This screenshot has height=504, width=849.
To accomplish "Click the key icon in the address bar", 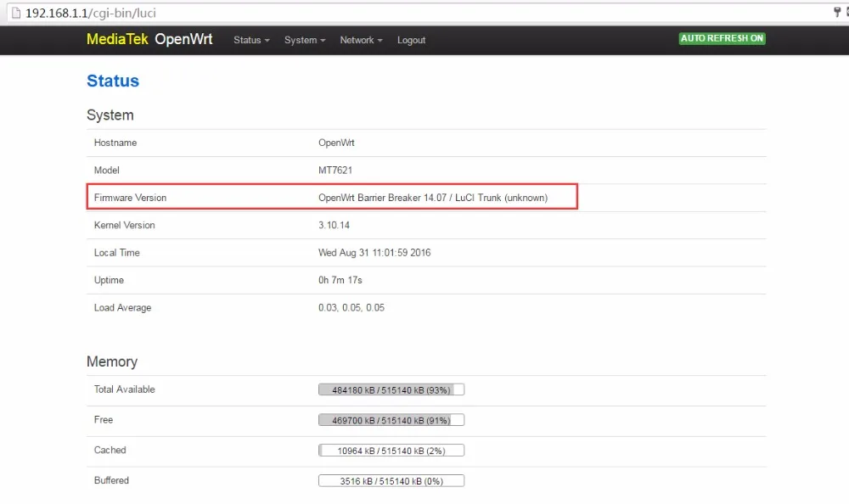I will pyautogui.click(x=837, y=13).
